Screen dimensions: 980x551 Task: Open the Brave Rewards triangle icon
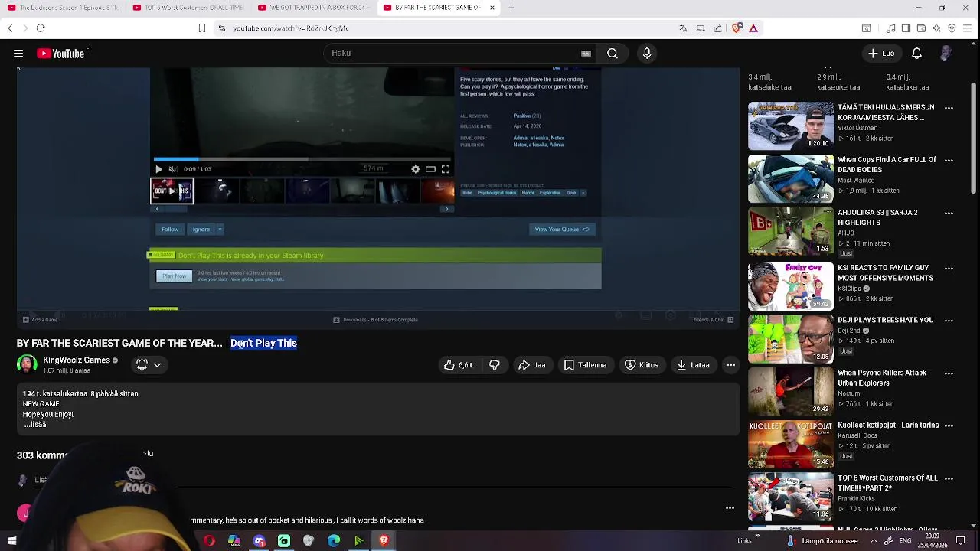click(753, 28)
